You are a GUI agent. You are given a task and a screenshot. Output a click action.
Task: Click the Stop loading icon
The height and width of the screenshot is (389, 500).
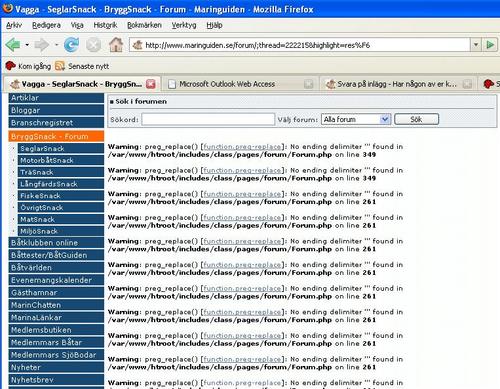(93, 45)
